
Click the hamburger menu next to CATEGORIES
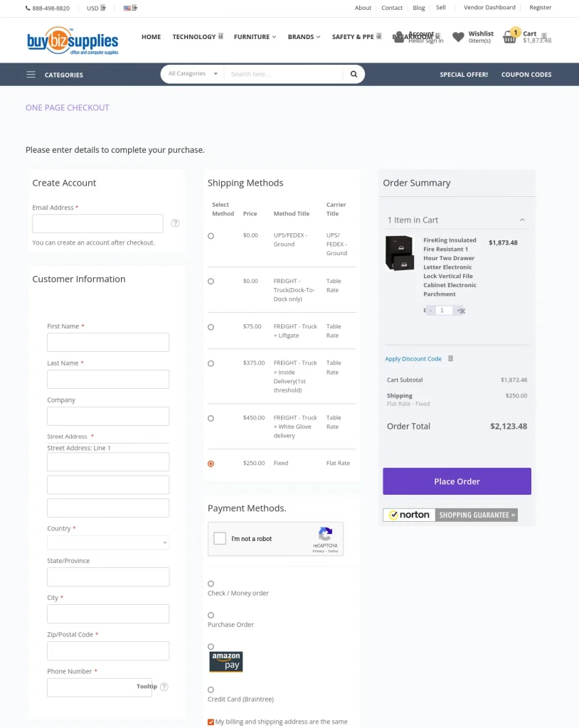(x=30, y=74)
